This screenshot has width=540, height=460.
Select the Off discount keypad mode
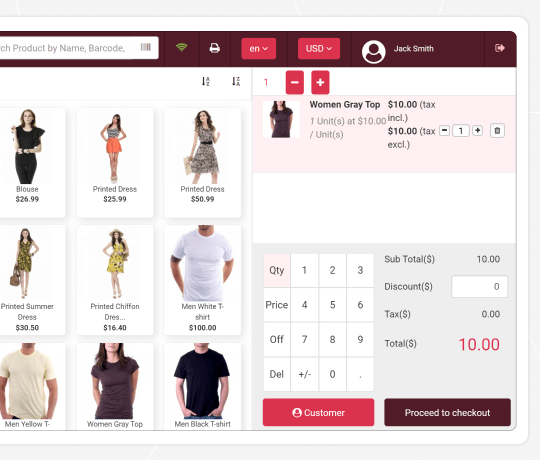point(277,339)
